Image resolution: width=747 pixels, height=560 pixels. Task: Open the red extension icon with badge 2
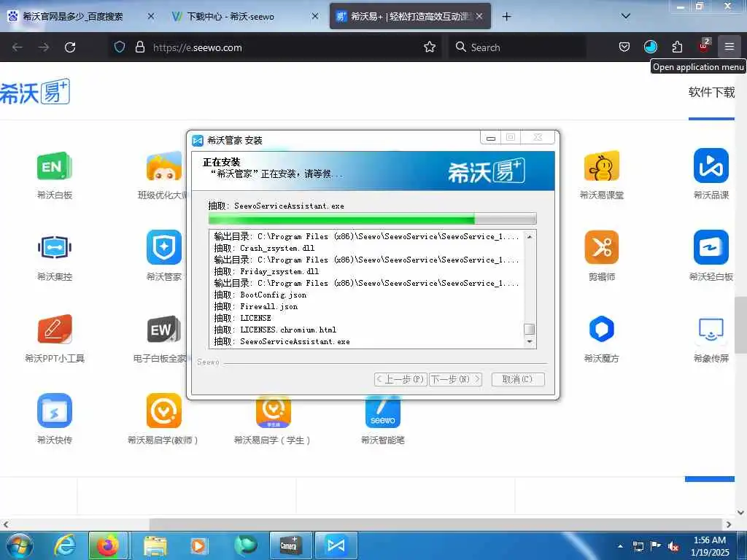703,46
